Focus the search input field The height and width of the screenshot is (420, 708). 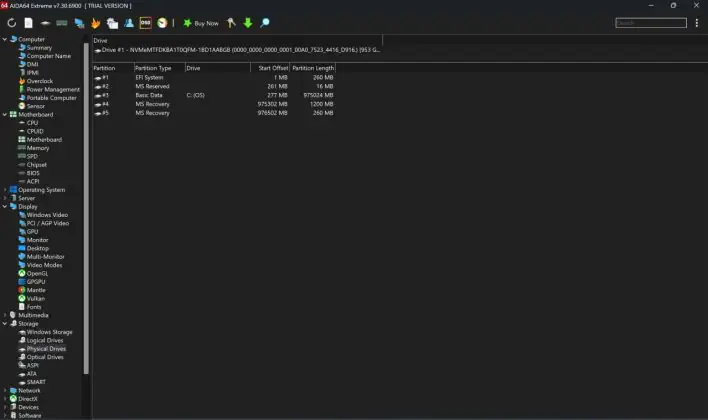[x=651, y=23]
